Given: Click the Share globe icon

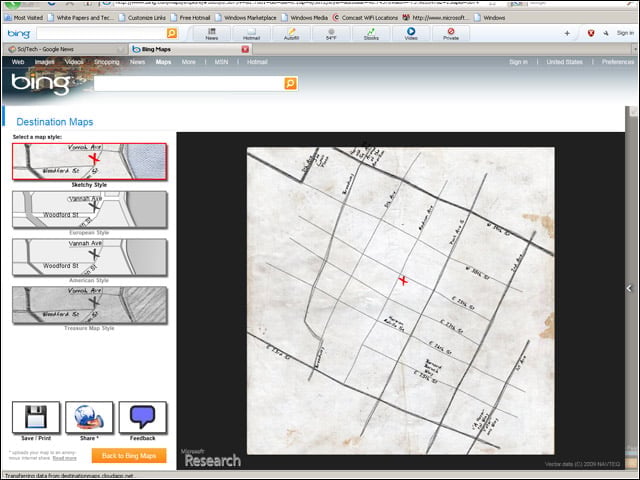Looking at the screenshot, I should tap(89, 417).
